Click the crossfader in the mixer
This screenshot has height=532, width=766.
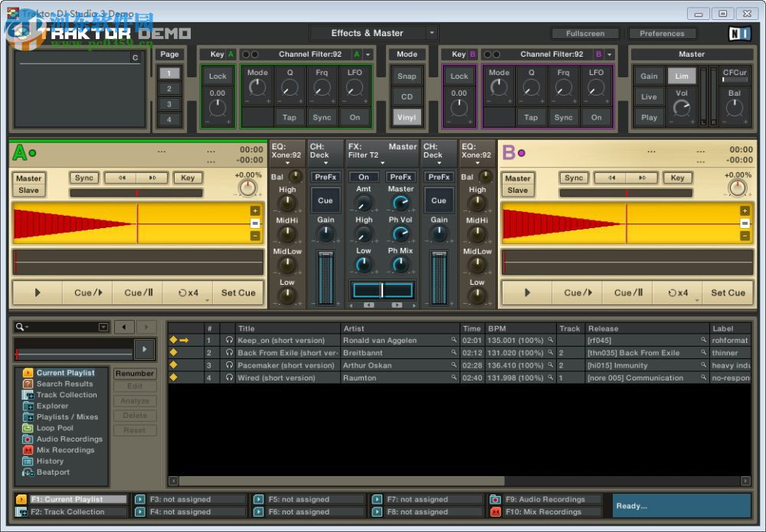pos(382,289)
